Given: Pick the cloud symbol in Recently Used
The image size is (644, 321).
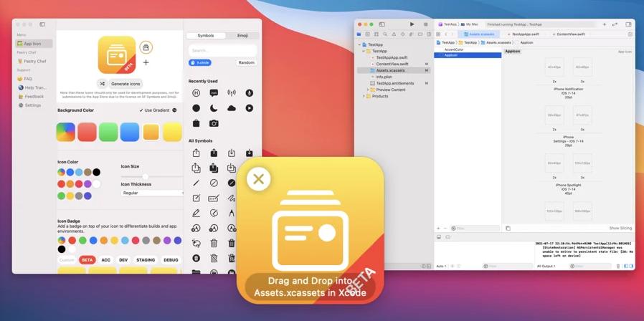Looking at the screenshot, I should [232, 108].
